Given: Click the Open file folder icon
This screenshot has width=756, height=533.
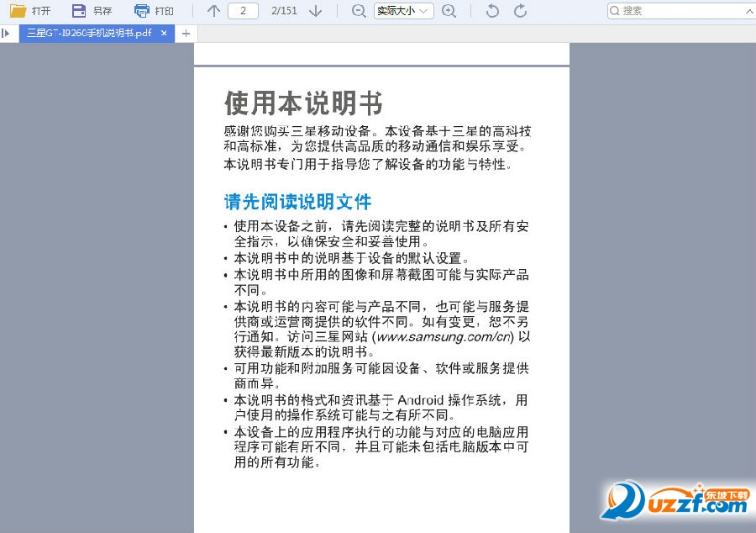Looking at the screenshot, I should pos(18,11).
